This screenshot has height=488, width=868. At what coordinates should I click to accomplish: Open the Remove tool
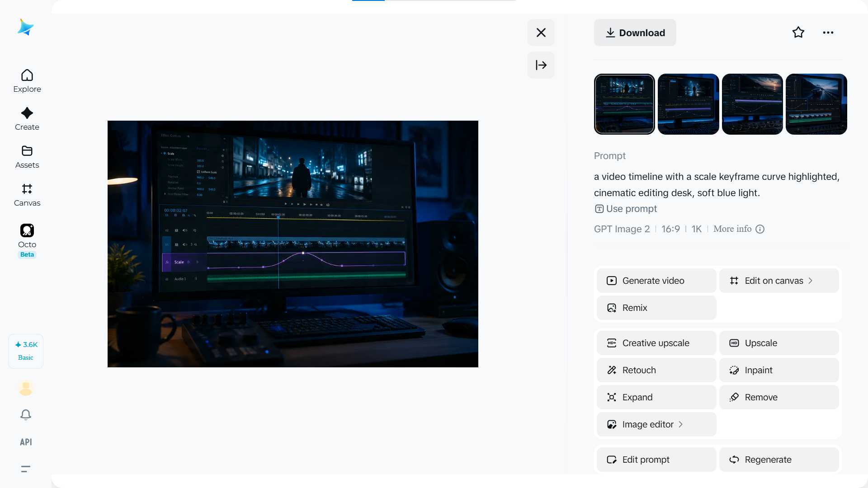[x=779, y=397]
